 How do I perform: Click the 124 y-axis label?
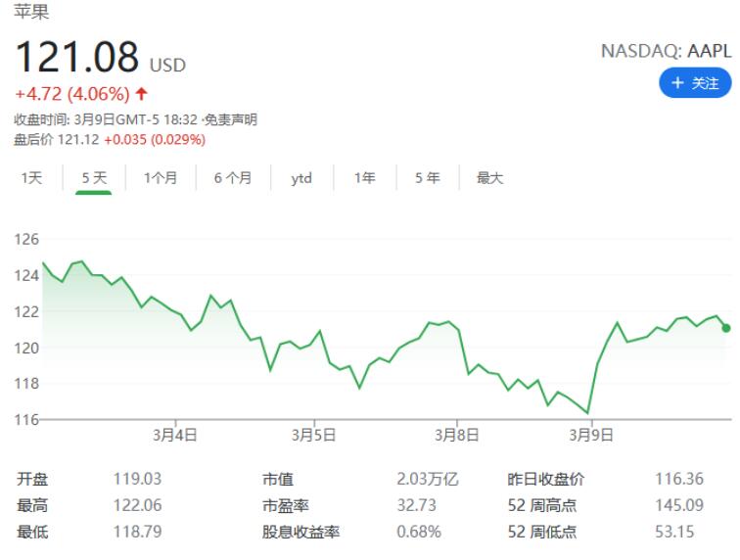(26, 275)
